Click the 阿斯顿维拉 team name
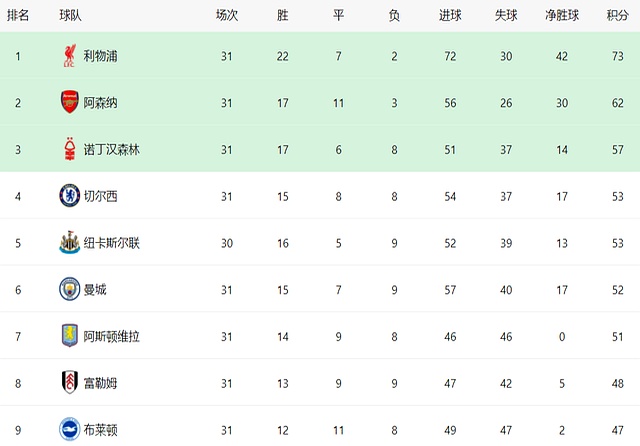This screenshot has width=640, height=446. pyautogui.click(x=112, y=336)
